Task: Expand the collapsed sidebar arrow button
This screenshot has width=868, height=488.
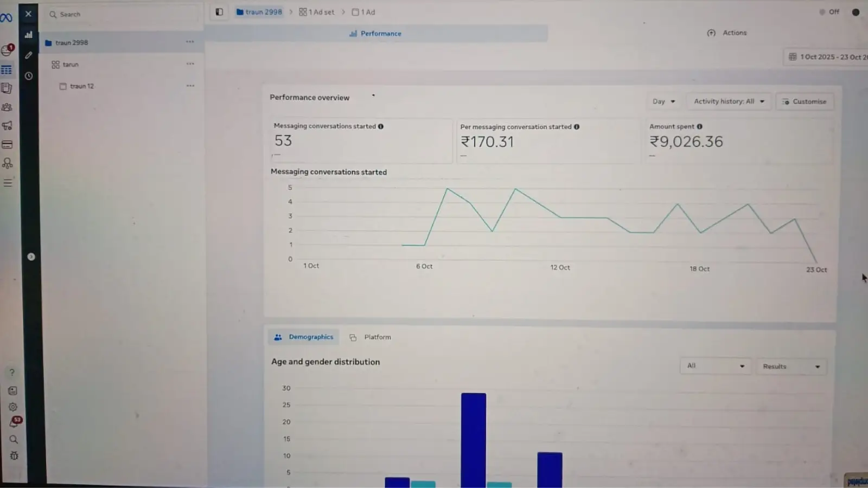Action: click(31, 257)
